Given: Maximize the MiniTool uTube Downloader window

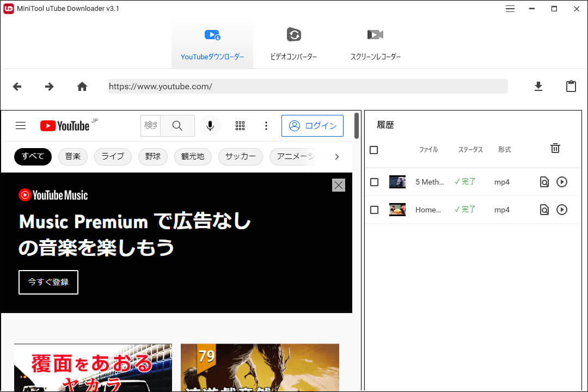Looking at the screenshot, I should coord(554,9).
